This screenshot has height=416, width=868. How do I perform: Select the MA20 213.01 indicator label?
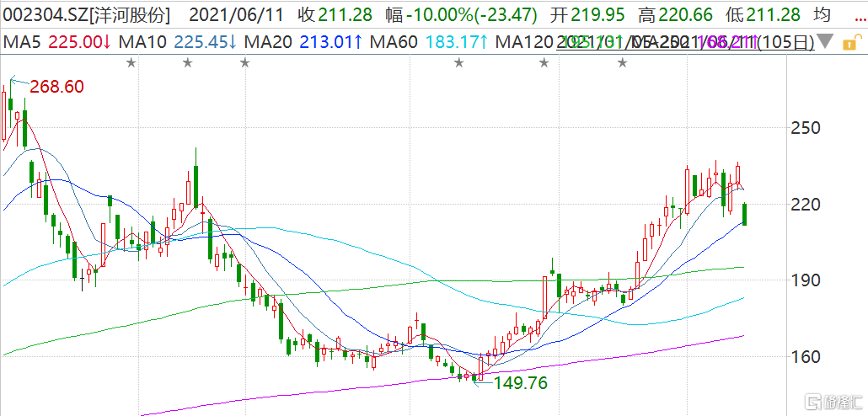point(303,41)
